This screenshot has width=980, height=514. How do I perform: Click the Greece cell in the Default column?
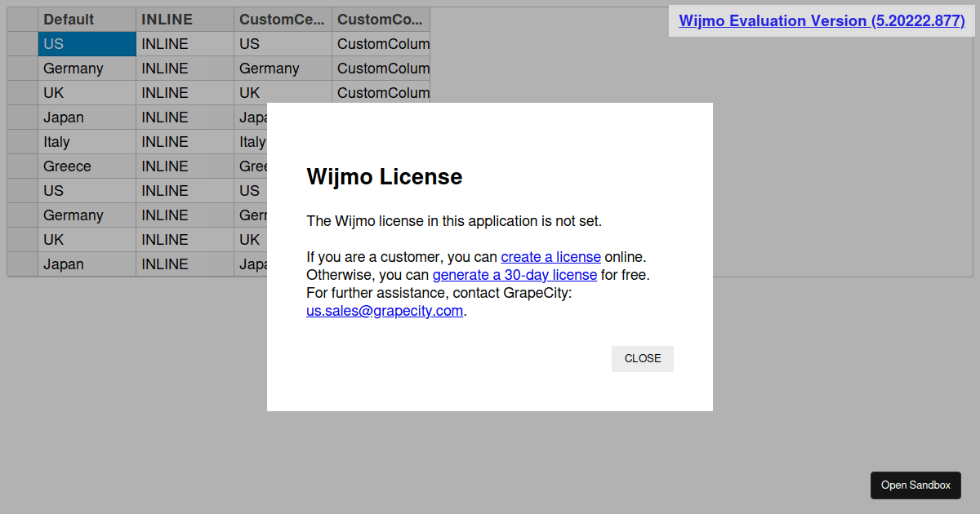coord(87,166)
